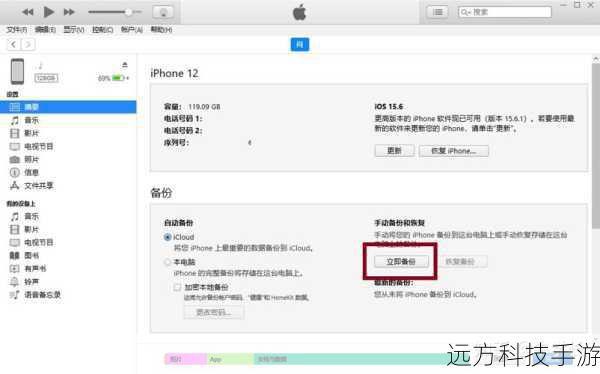
Task: Click the iOS 15.6 version label
Action: click(x=388, y=106)
